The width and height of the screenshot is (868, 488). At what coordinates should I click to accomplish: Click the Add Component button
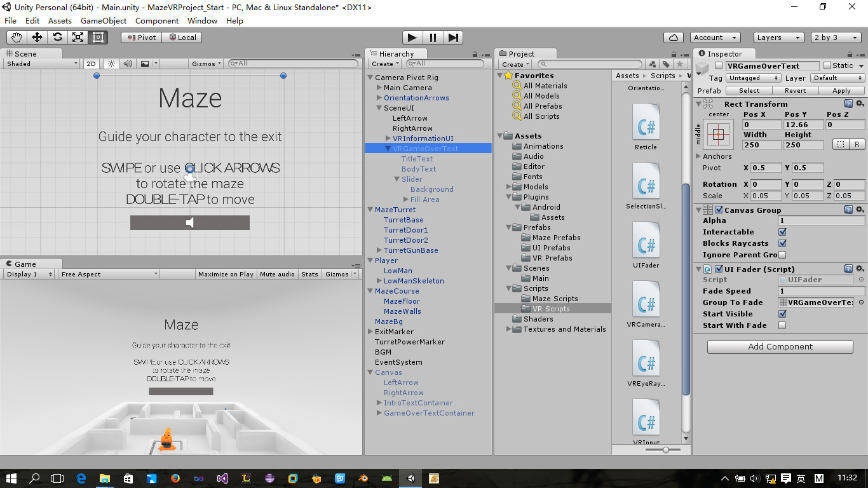click(780, 346)
